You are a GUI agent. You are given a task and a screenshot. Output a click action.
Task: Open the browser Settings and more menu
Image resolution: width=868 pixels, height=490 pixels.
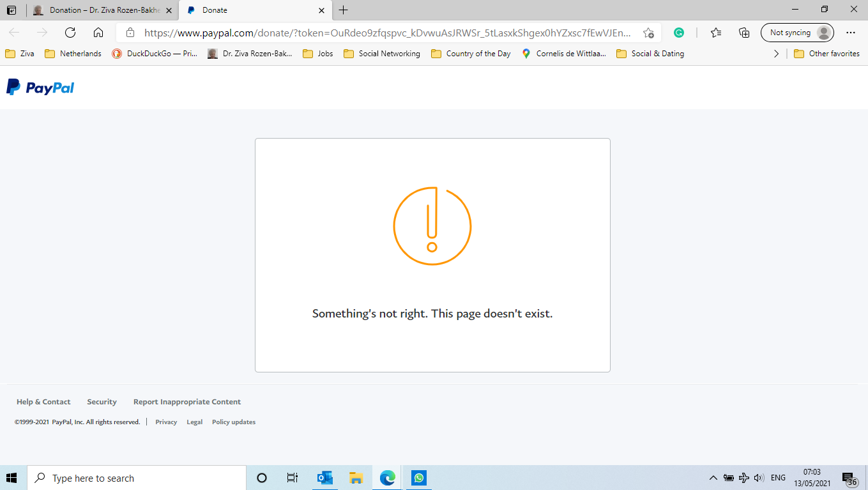click(x=850, y=33)
